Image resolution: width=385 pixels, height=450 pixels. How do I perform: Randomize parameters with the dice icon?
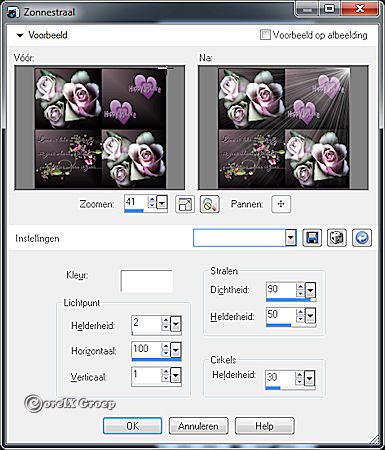pyautogui.click(x=337, y=238)
